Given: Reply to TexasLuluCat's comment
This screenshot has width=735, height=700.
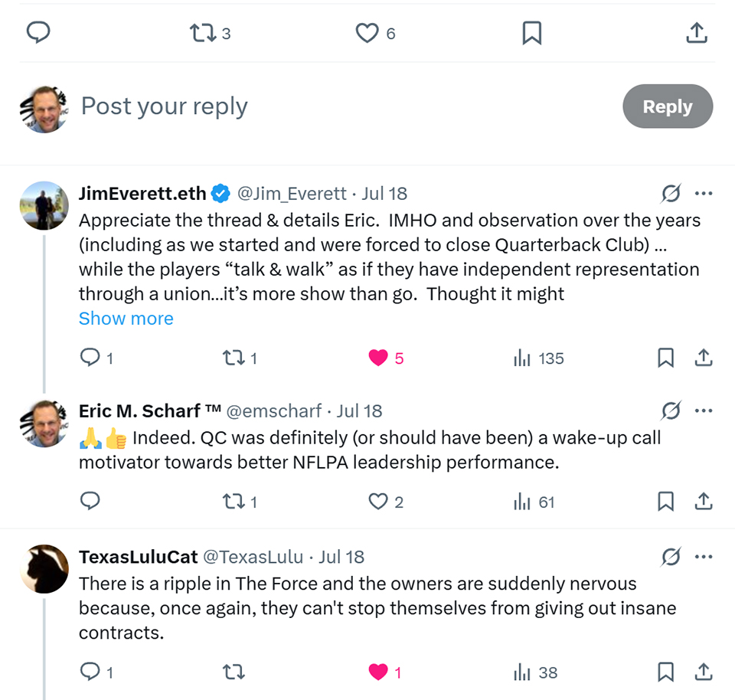Looking at the screenshot, I should pos(90,672).
